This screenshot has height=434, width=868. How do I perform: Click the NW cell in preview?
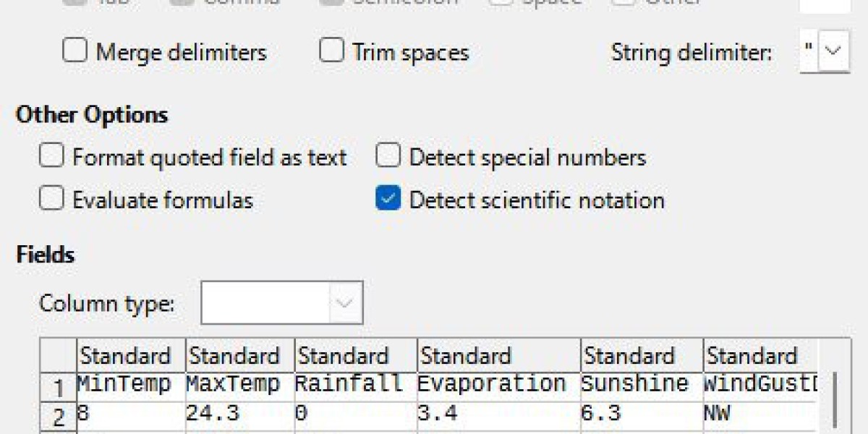pyautogui.click(x=718, y=414)
